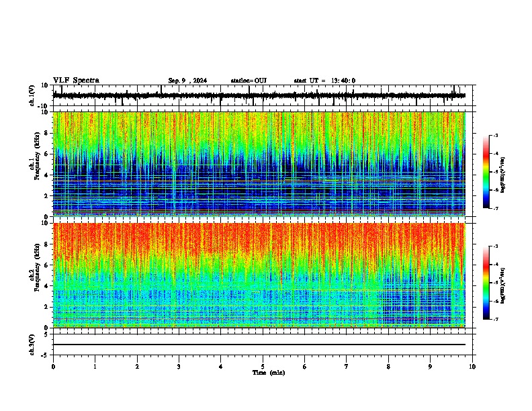Click the "-3" label on ch.1 color bar

[496, 135]
